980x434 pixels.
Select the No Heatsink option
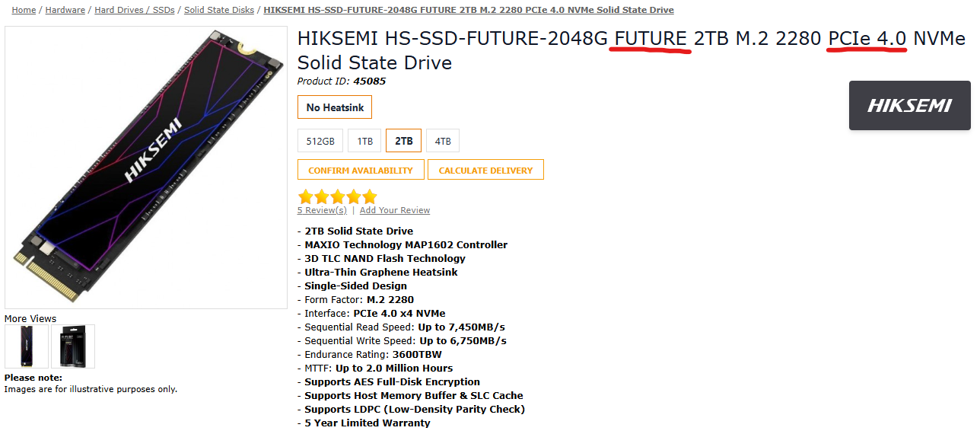point(335,107)
